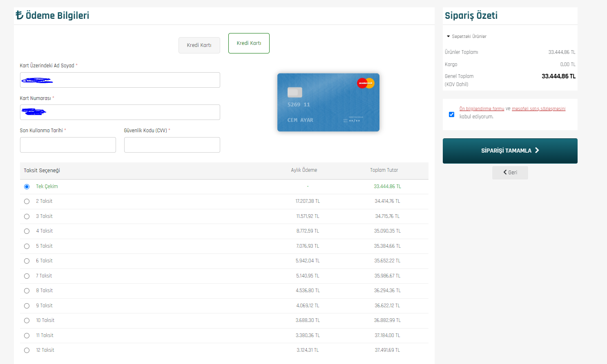This screenshot has height=364, width=607.
Task: Select the green-outlined Kredi Kartı tab
Action: pos(249,43)
